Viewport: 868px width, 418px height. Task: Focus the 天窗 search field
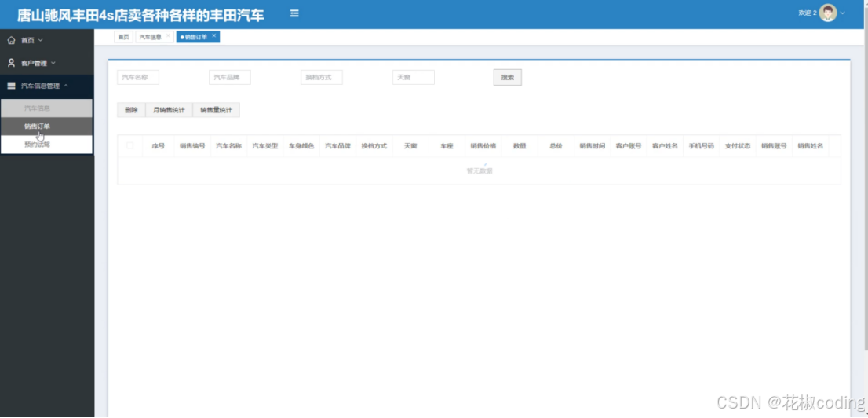[x=414, y=78]
